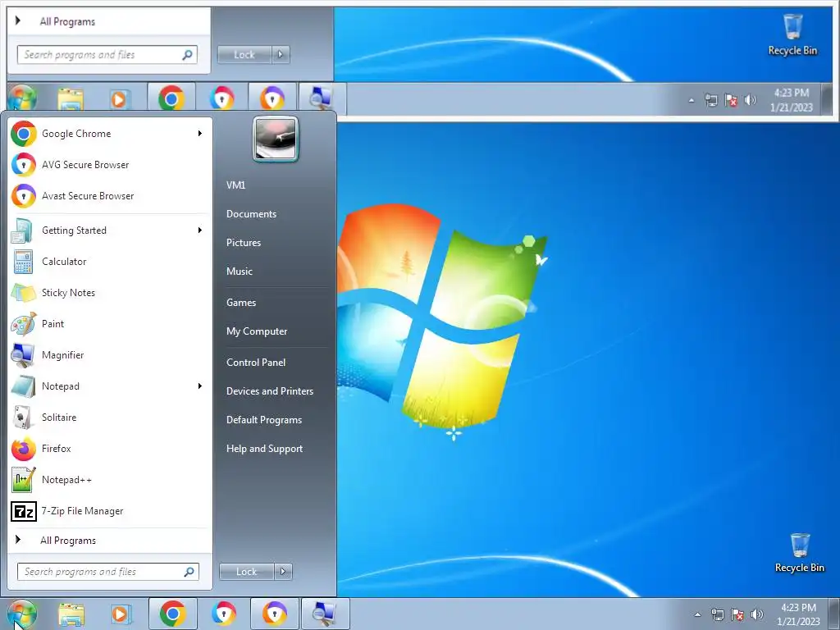Launch Firefox from the Start menu

click(x=110, y=448)
